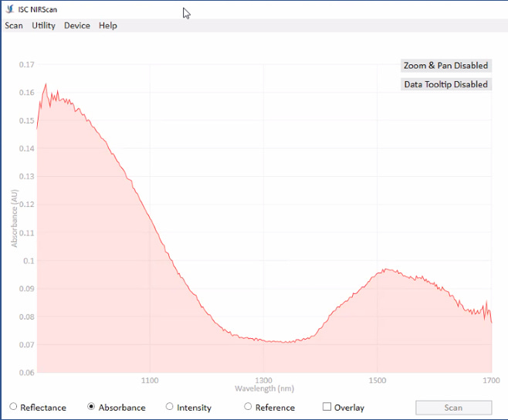Screen dimensions: 508x420
Task: Click the 0.06 y-axis tick label
Action: (26, 372)
